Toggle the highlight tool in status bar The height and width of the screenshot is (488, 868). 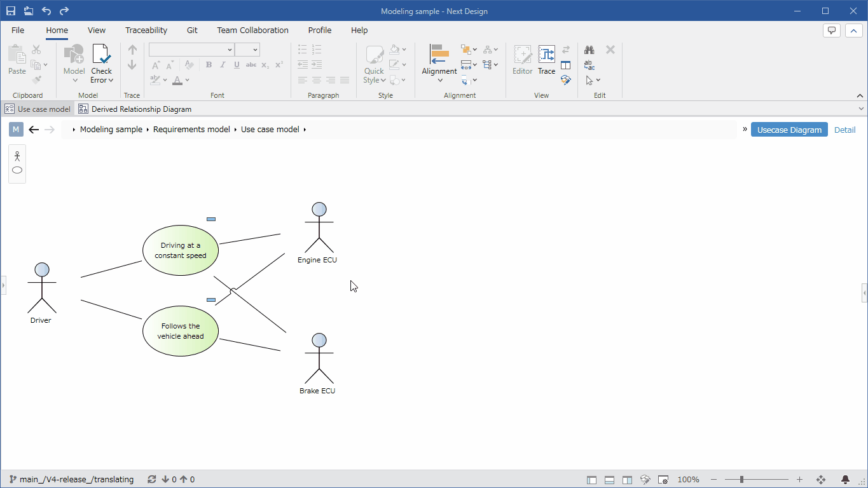[645, 480]
